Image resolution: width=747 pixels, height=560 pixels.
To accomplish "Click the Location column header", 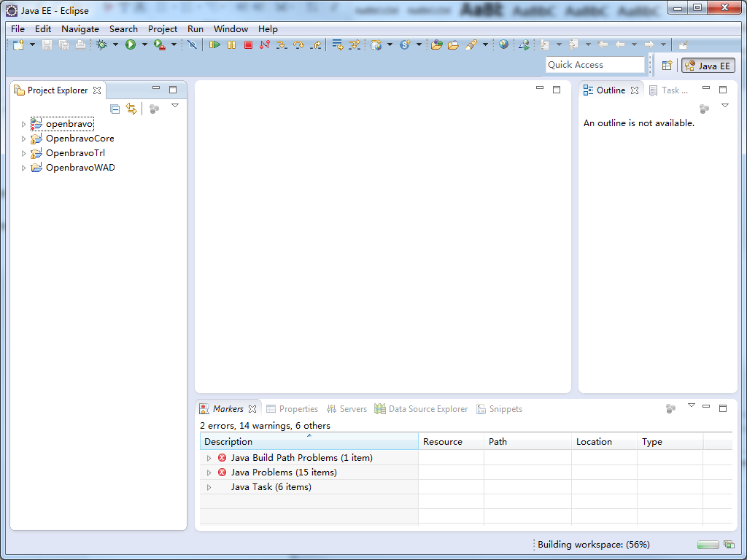I will [604, 441].
